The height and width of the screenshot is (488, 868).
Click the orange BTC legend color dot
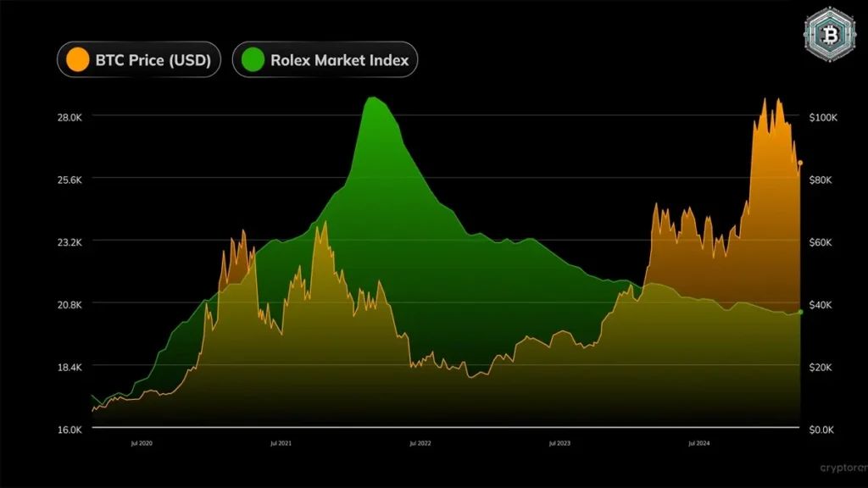77,60
